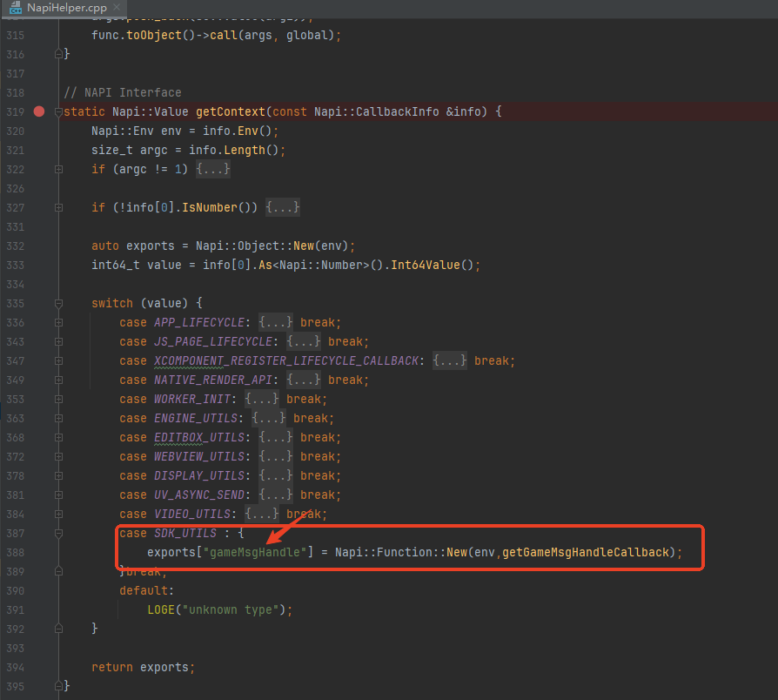Viewport: 778px width, 700px height.
Task: Click the 'default:' label on line 390
Action: tap(147, 591)
